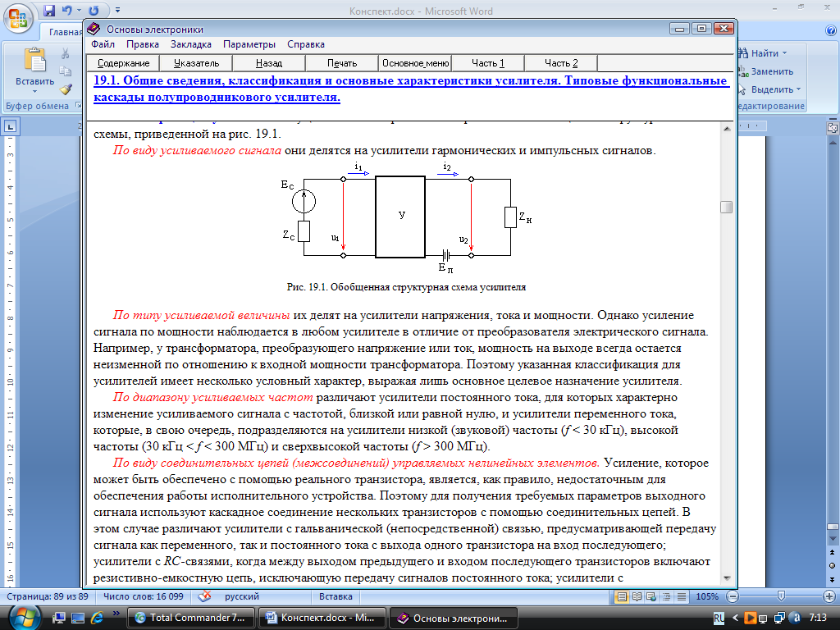Open the Правка menu
Image resolution: width=840 pixels, height=630 pixels.
click(x=143, y=44)
